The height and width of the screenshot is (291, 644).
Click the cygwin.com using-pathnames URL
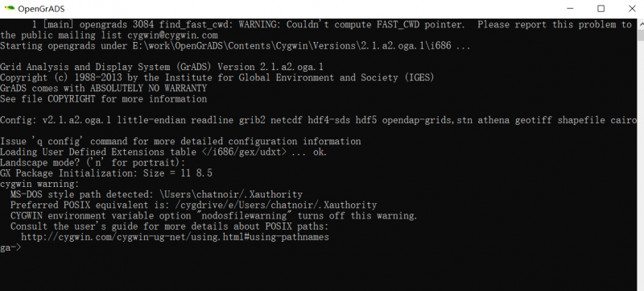175,237
